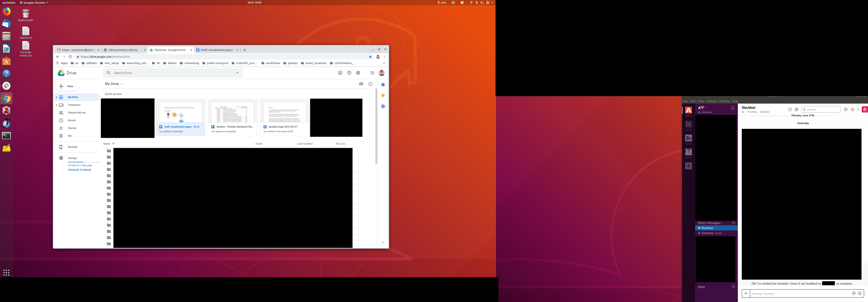Open Google apps grid in Drive

372,73
